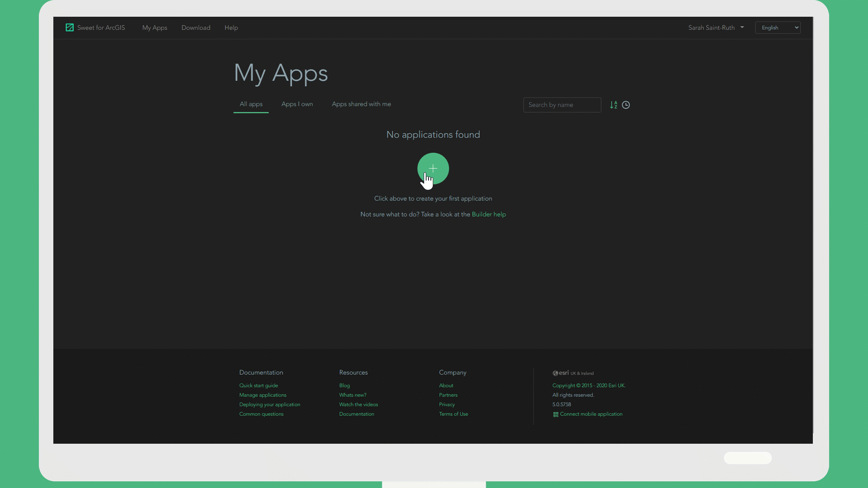Image resolution: width=868 pixels, height=488 pixels.
Task: Click the Connect mobile application icon
Action: point(556,414)
